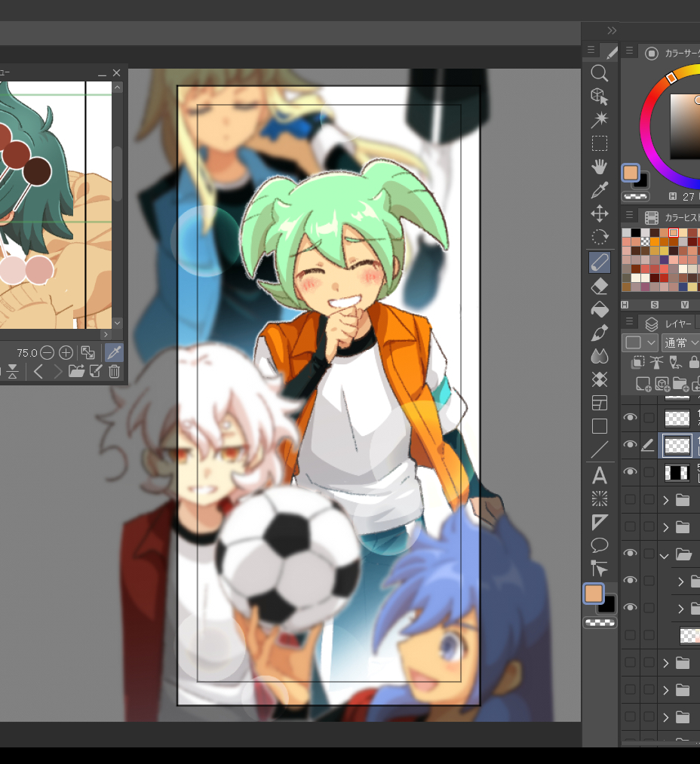Image resolution: width=700 pixels, height=764 pixels.
Task: Collapse palette dock with double-arrow icon
Action: [612, 31]
